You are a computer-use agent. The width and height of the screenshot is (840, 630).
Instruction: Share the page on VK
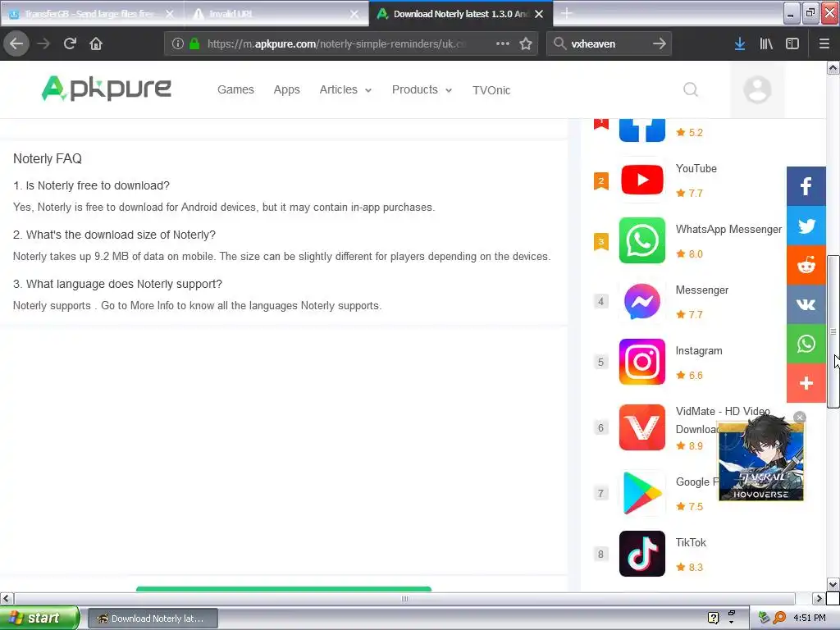pyautogui.click(x=806, y=304)
